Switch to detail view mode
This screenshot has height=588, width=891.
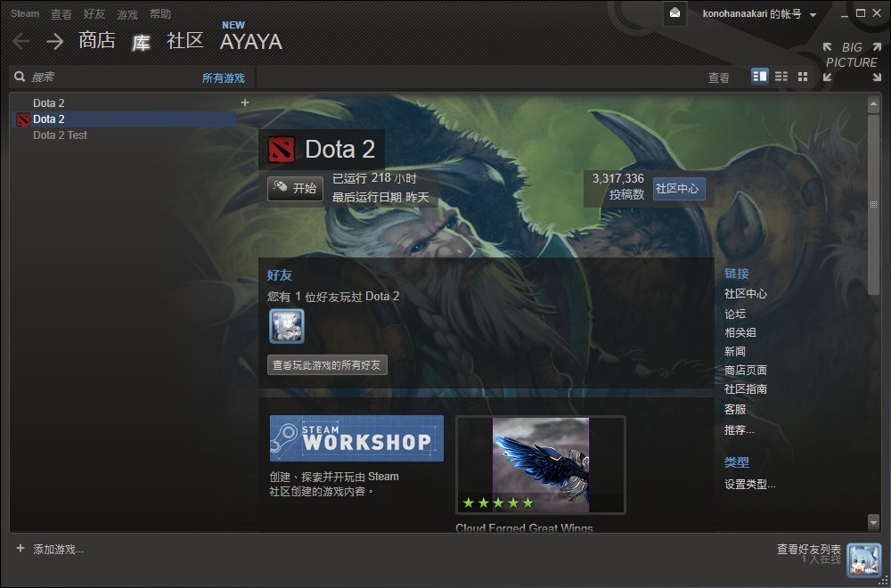[760, 76]
